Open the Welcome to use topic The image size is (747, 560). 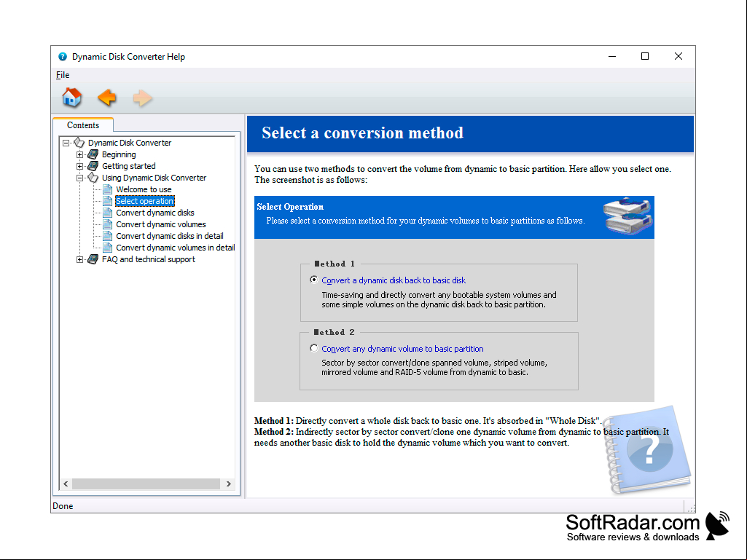(144, 189)
